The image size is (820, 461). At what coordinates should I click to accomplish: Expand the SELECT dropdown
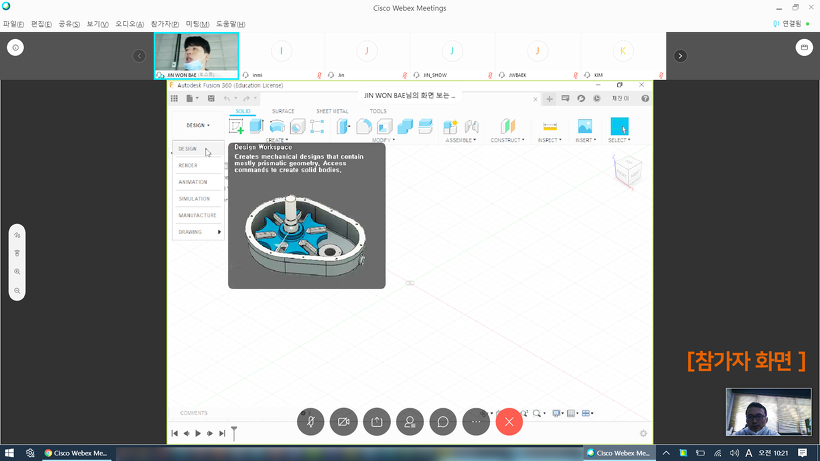pos(619,140)
